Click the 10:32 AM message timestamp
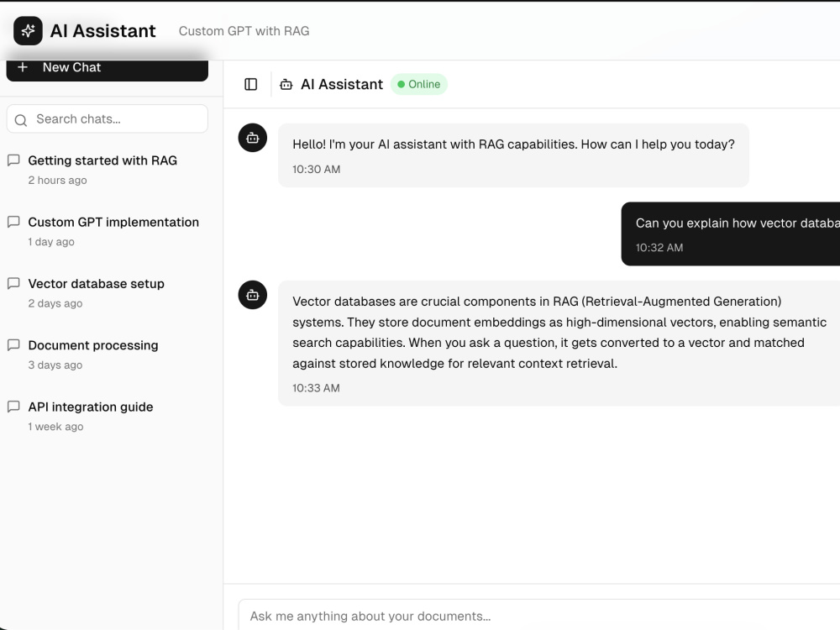 [x=659, y=248]
